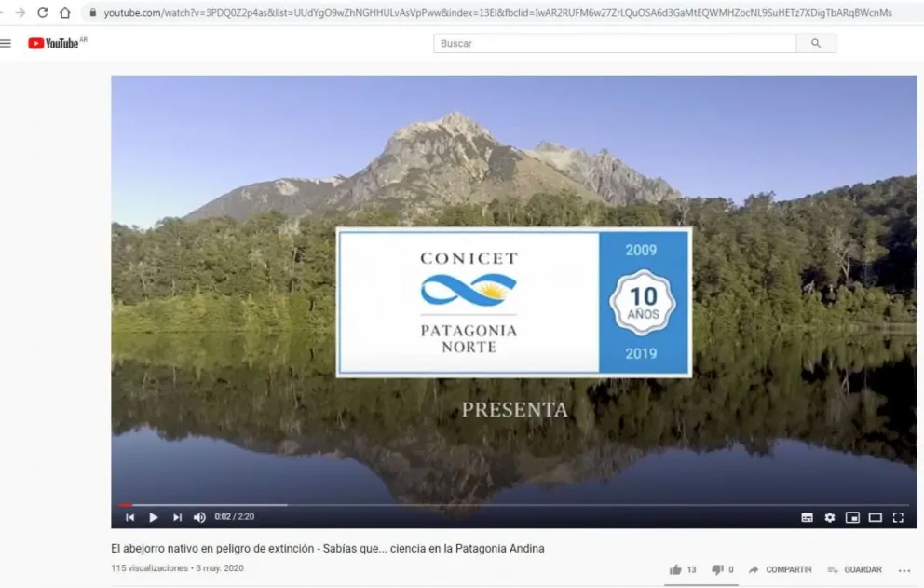Enter full screen mode

click(898, 517)
